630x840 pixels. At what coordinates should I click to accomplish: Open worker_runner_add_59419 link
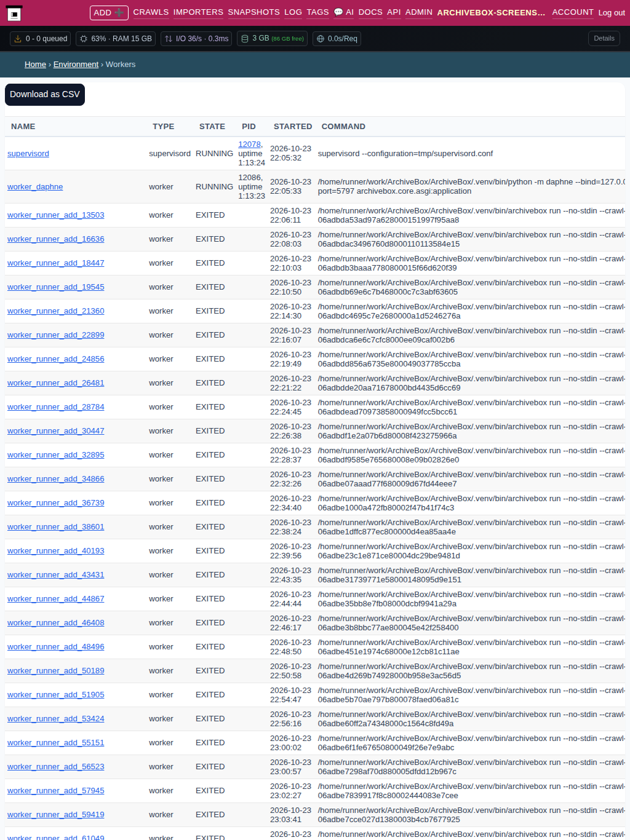[56, 815]
